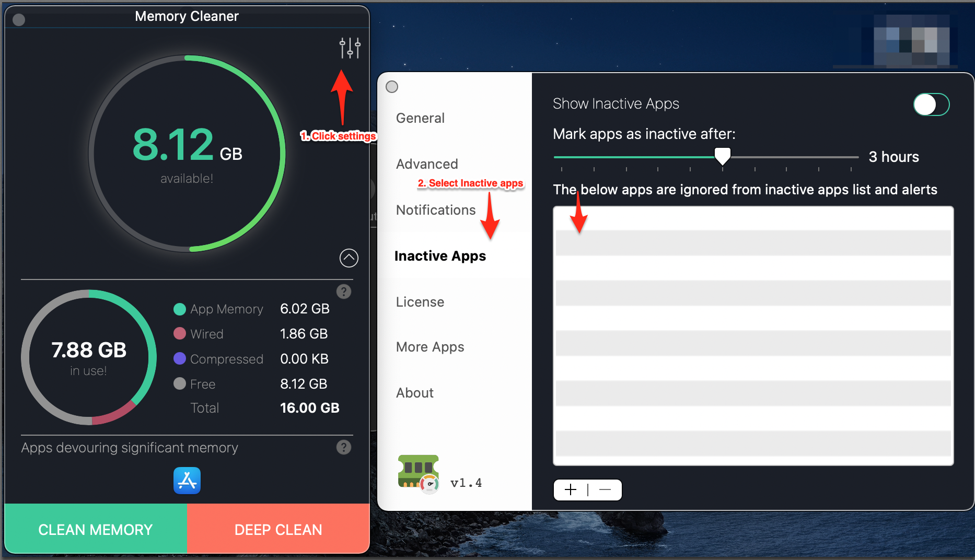Click the 'Apps devouring significant memory' heading
The width and height of the screenshot is (975, 560).
click(130, 448)
